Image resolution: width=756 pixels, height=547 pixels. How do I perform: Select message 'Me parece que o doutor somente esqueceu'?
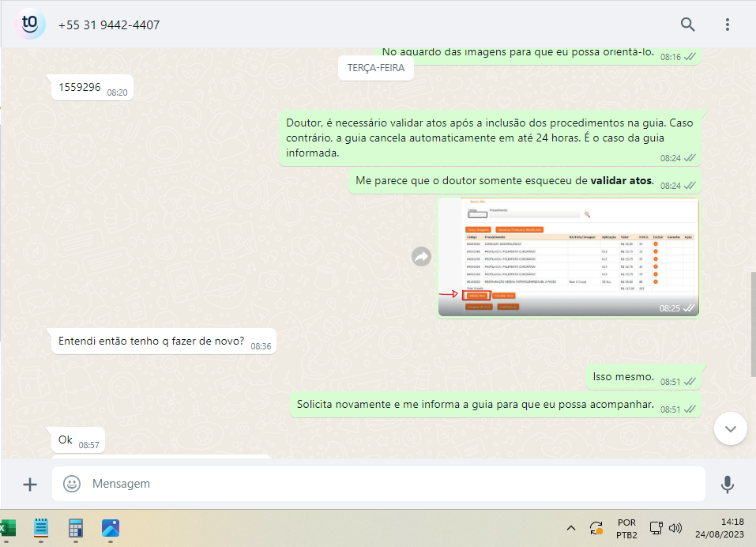point(525,181)
